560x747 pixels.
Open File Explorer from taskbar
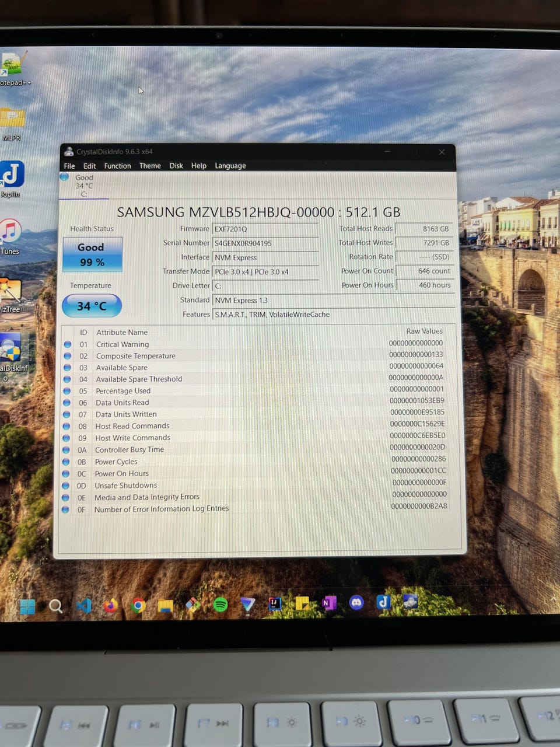tap(166, 605)
